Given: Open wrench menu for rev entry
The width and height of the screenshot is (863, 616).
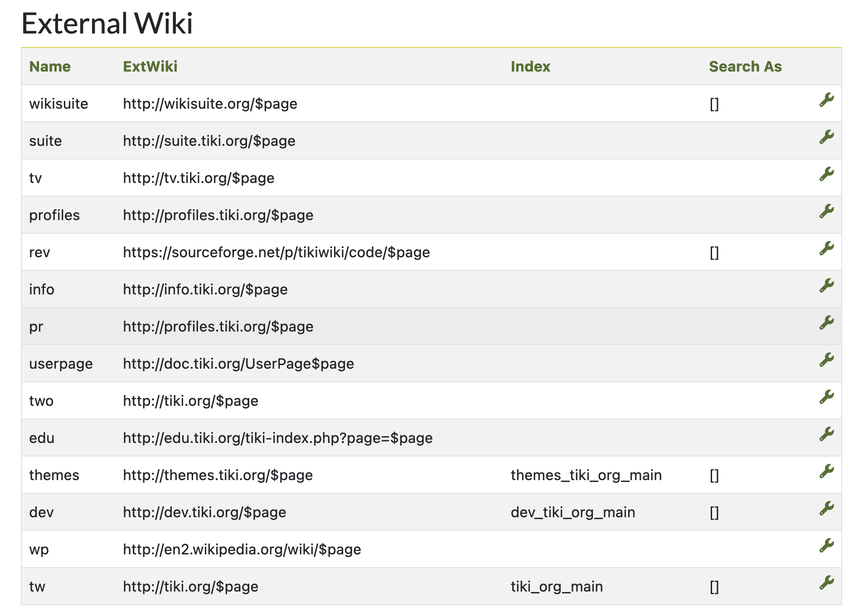Looking at the screenshot, I should (x=827, y=248).
